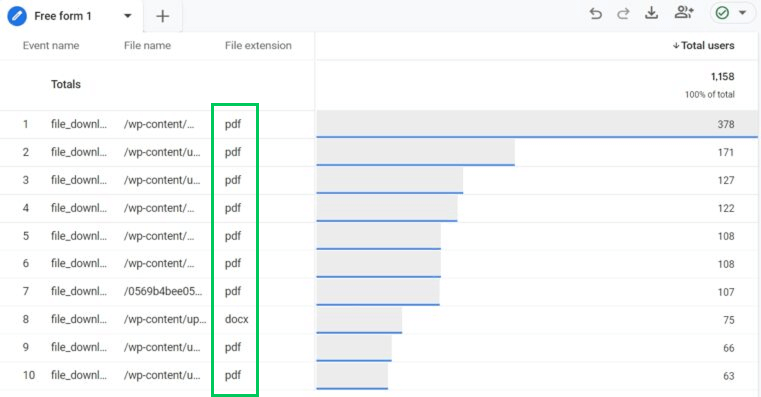The width and height of the screenshot is (761, 397).
Task: Select file name in row 2
Action: click(x=162, y=152)
